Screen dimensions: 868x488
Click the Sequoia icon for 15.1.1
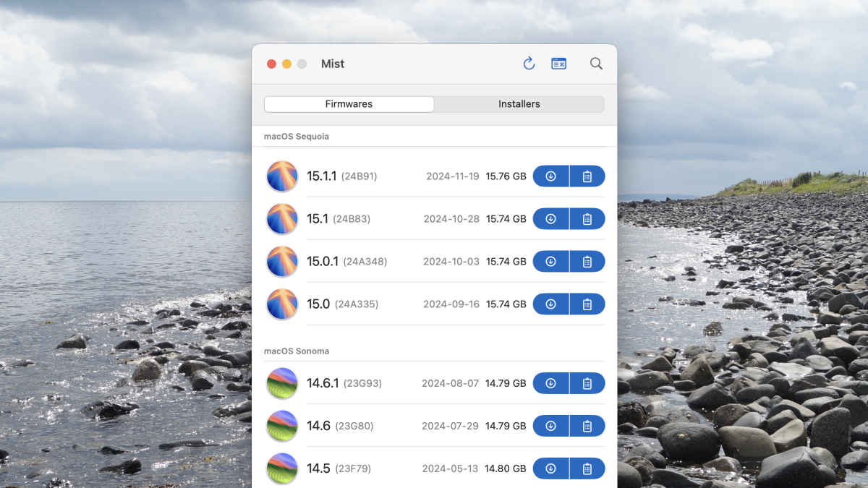tap(282, 176)
